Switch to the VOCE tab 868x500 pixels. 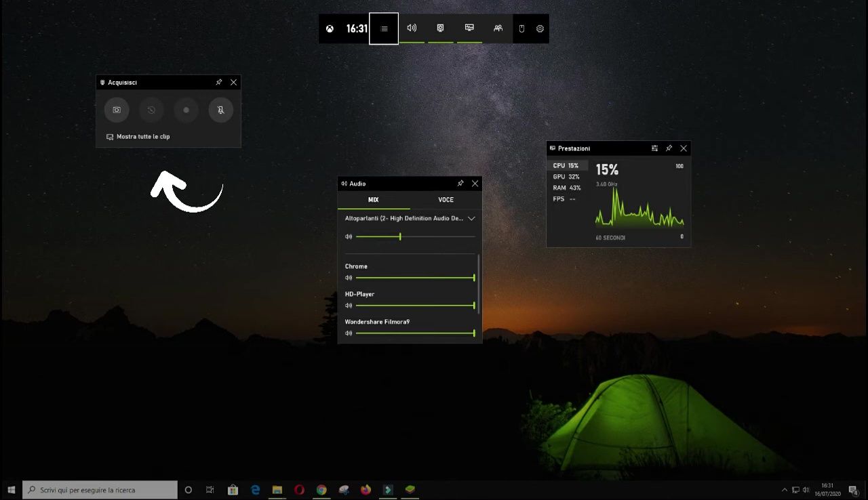tap(446, 200)
